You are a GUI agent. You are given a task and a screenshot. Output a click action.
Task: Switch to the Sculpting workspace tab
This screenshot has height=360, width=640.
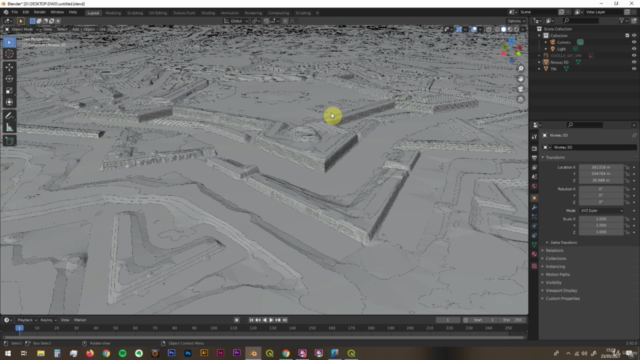click(x=135, y=13)
